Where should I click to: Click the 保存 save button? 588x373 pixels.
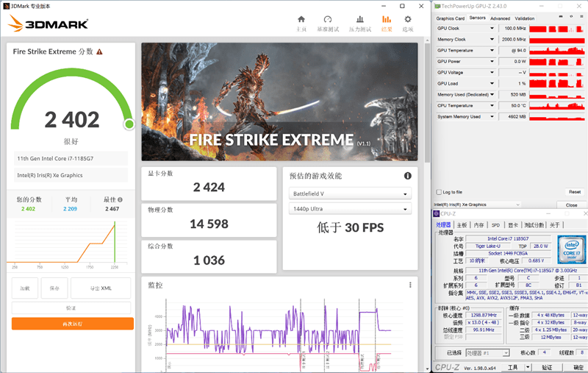pos(54,288)
